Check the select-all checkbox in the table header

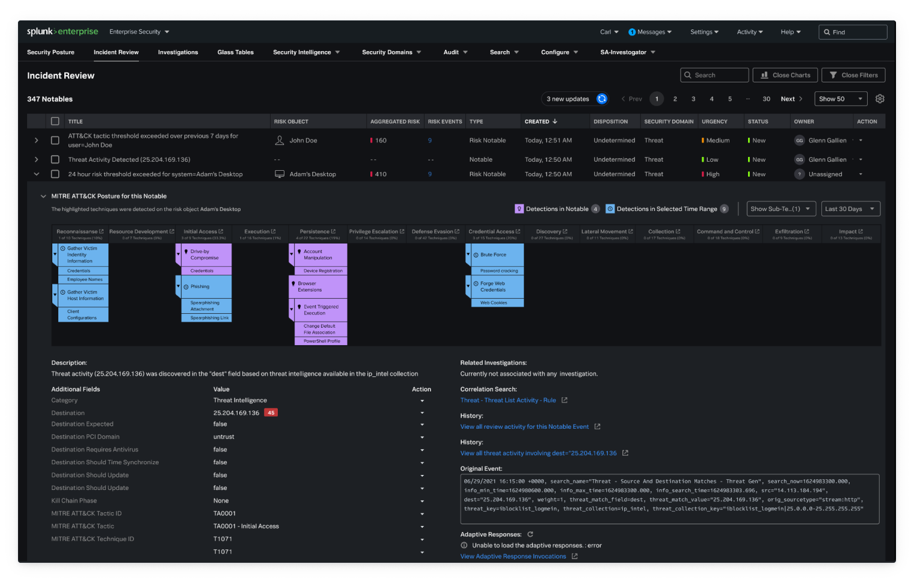(55, 121)
